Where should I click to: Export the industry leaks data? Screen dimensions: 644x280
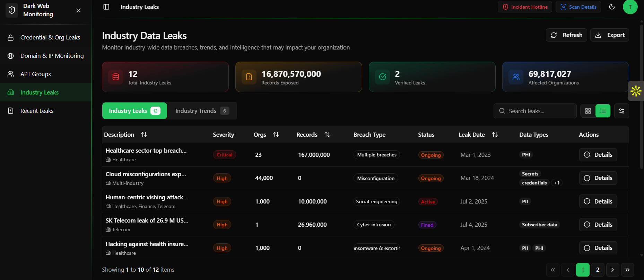tap(610, 35)
